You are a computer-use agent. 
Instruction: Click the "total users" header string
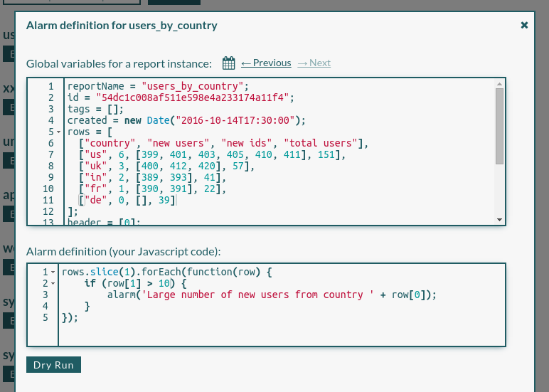[x=320, y=143]
